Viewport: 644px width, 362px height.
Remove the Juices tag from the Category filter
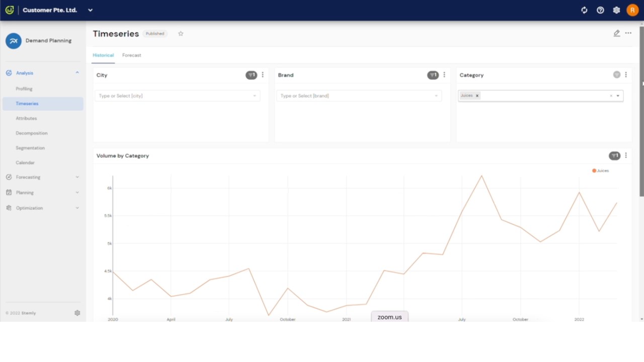click(x=477, y=96)
